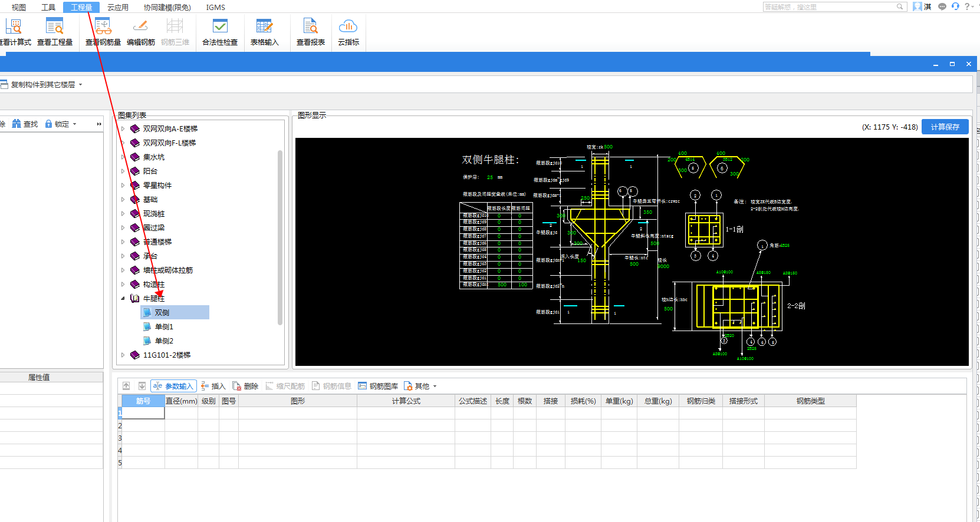Click 删除 delete row button
The height and width of the screenshot is (522, 980).
(x=245, y=386)
